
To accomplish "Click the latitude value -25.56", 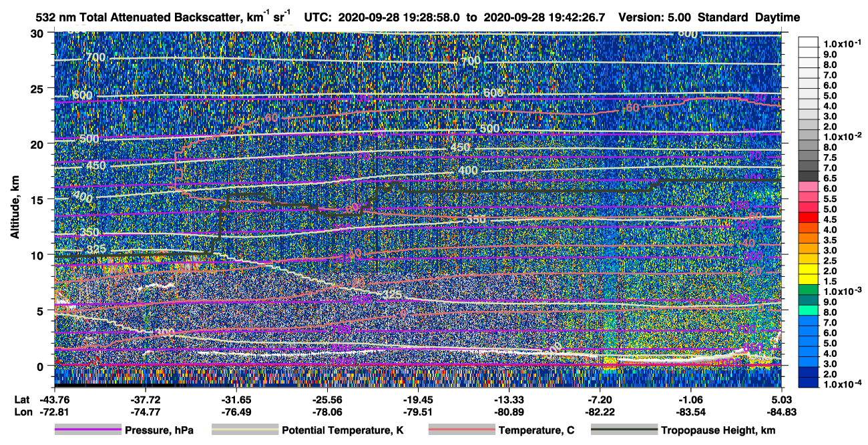I will 327,399.
